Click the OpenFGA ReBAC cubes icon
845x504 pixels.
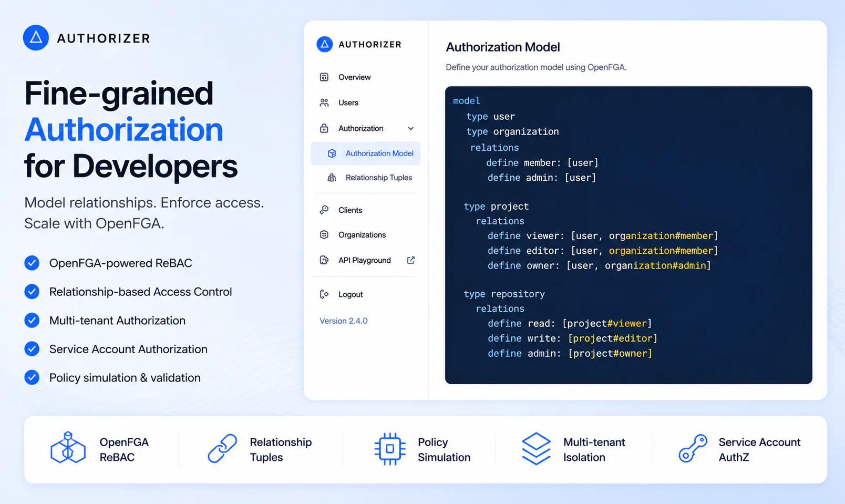[x=68, y=448]
